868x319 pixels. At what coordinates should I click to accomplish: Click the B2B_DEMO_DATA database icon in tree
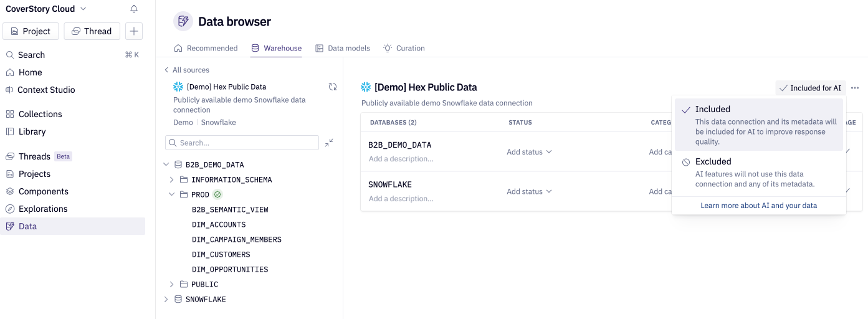pyautogui.click(x=178, y=164)
